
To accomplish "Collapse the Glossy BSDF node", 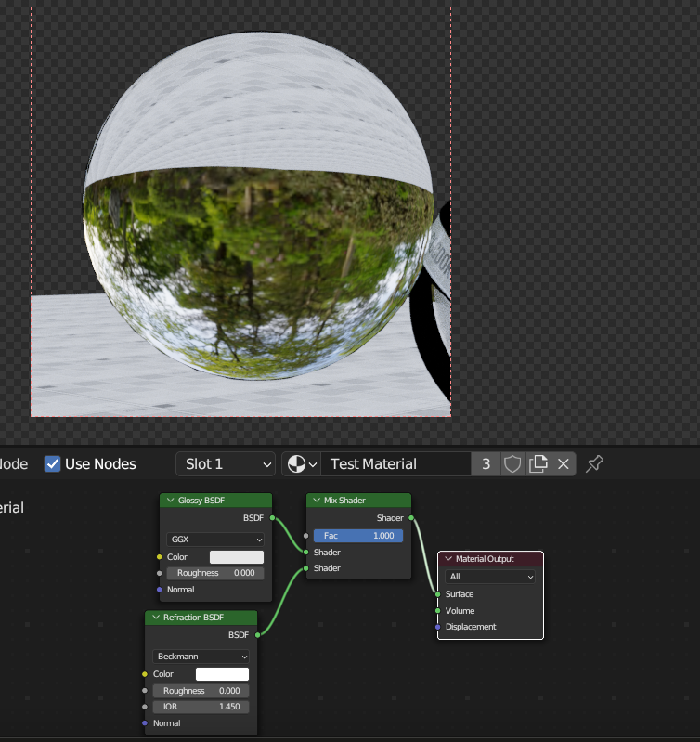I will click(x=171, y=501).
